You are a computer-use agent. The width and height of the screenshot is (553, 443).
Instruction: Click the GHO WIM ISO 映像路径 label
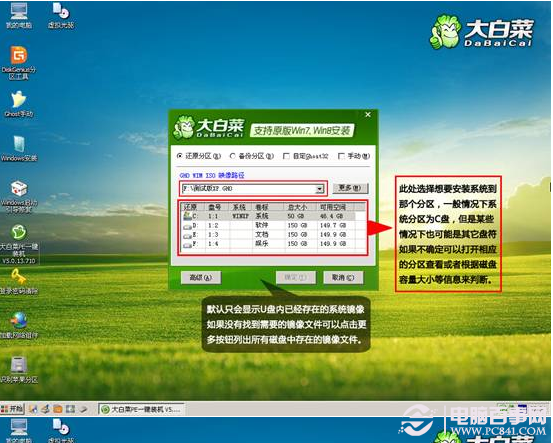[212, 175]
